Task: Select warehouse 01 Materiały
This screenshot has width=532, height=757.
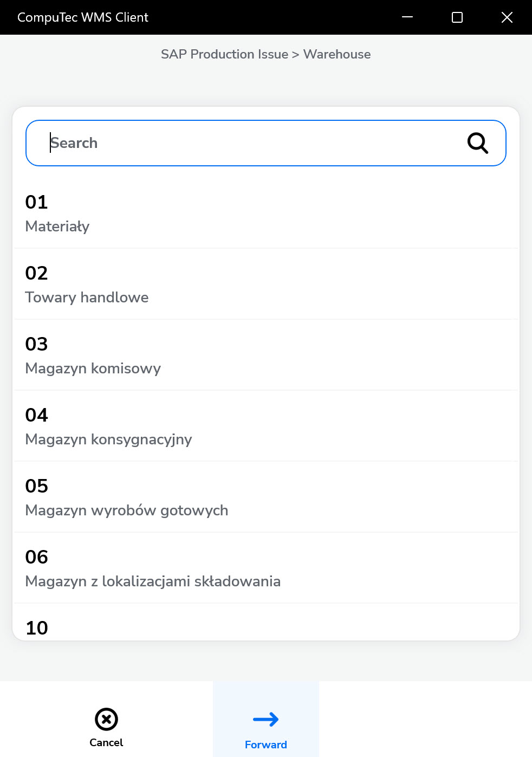Action: [265, 213]
